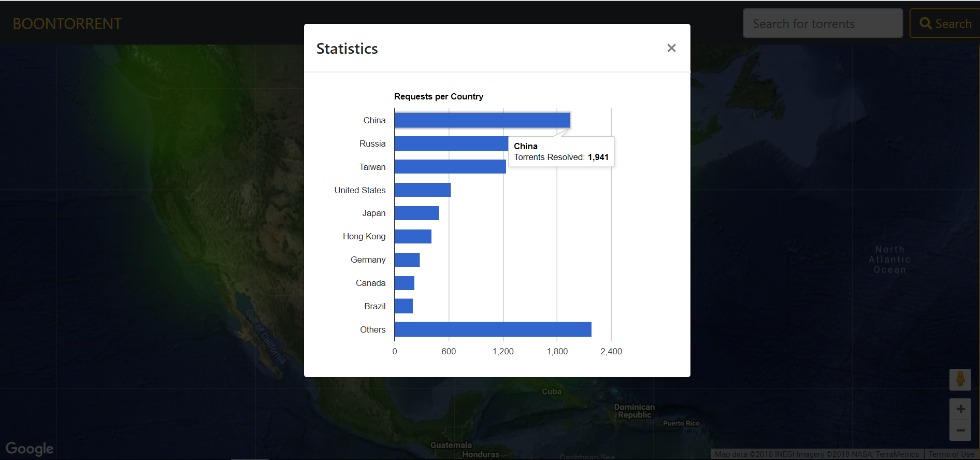980x460 pixels.
Task: Zoom out the map with minus icon
Action: coord(960,430)
